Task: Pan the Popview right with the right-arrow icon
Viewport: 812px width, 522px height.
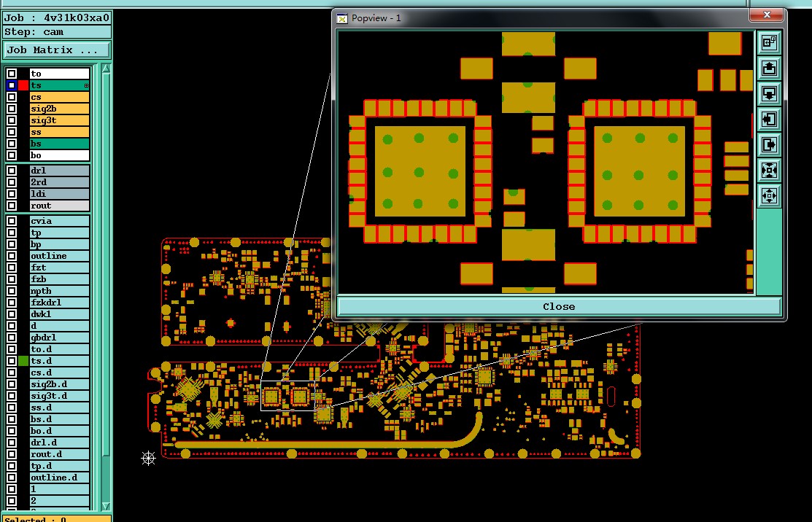Action: tap(769, 144)
